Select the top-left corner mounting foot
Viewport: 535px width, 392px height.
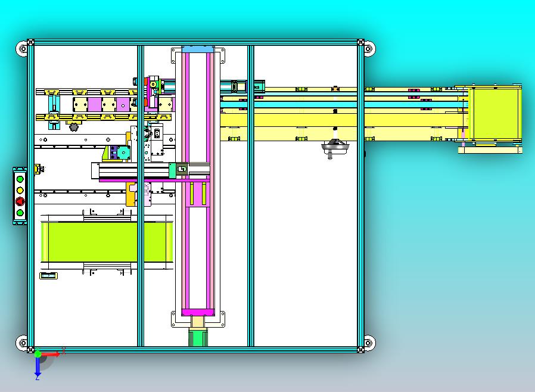(x=22, y=49)
